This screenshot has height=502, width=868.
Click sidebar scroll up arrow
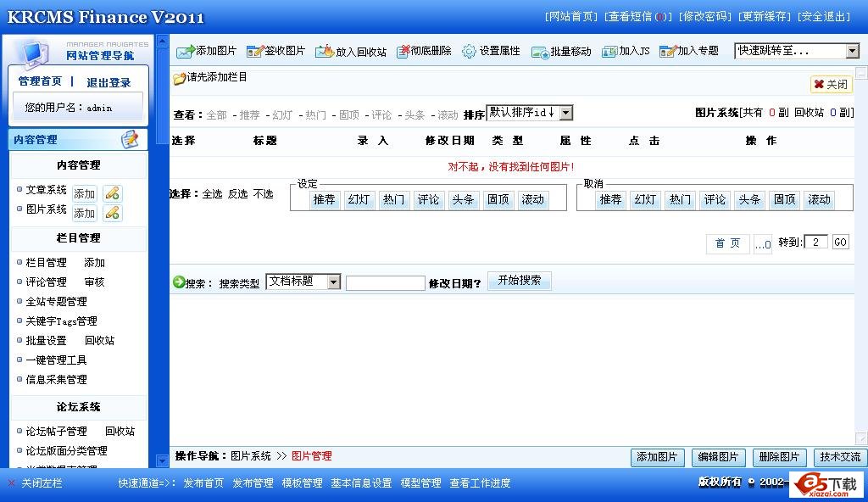(x=162, y=41)
